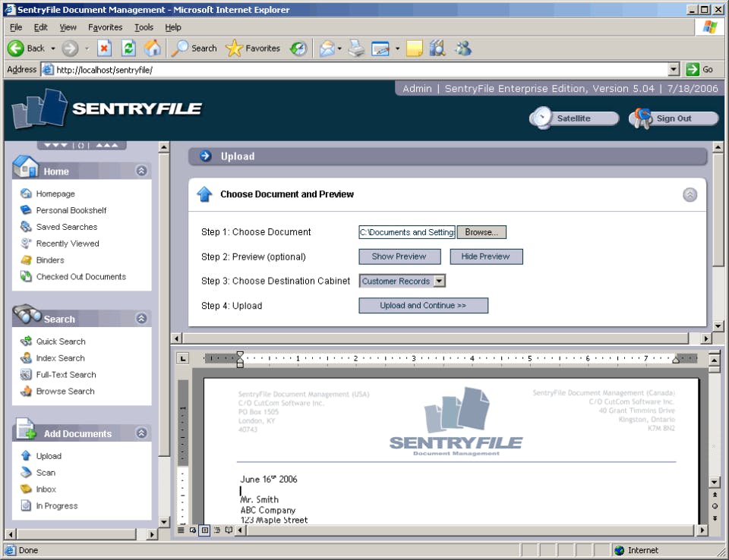This screenshot has width=729, height=560.
Task: Click the Satellite button in the header
Action: tap(578, 118)
